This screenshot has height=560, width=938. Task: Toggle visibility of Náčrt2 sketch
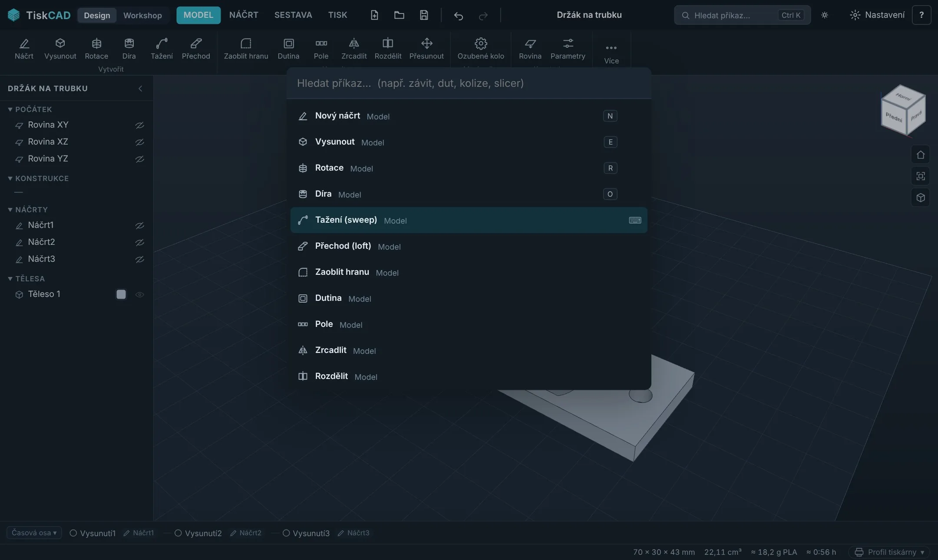tap(139, 242)
